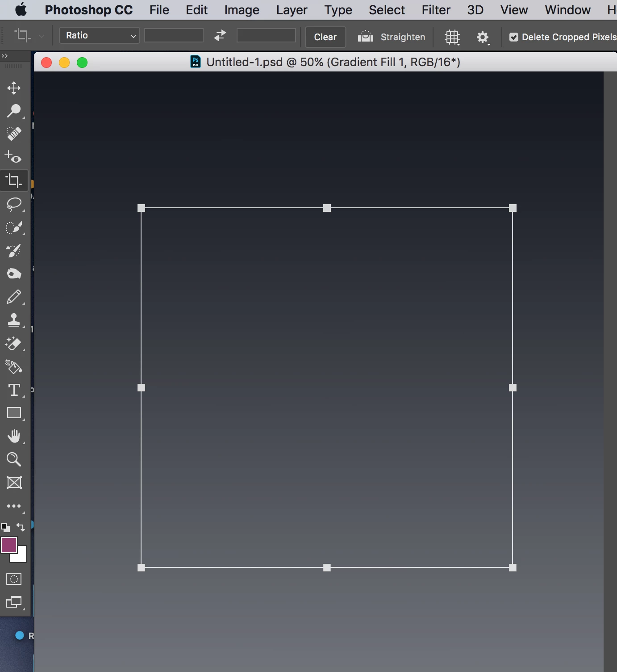
Task: Open the Image menu
Action: 242,10
